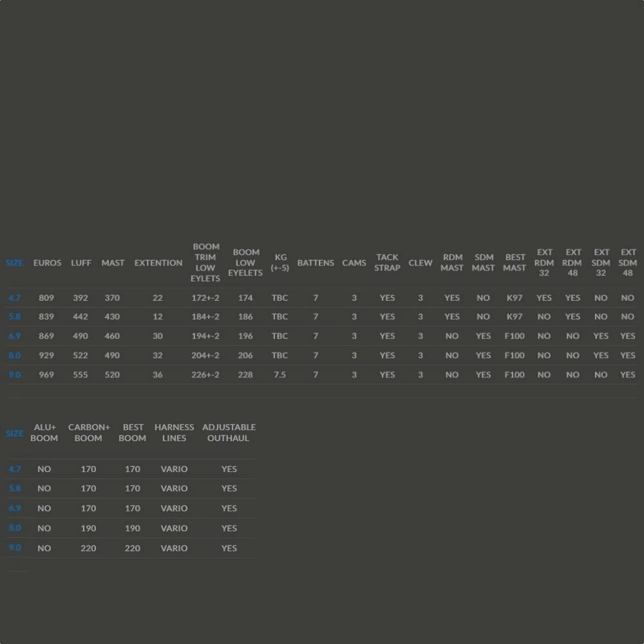Click the 969 euros price cell
The width and height of the screenshot is (644, 644).
click(46, 375)
